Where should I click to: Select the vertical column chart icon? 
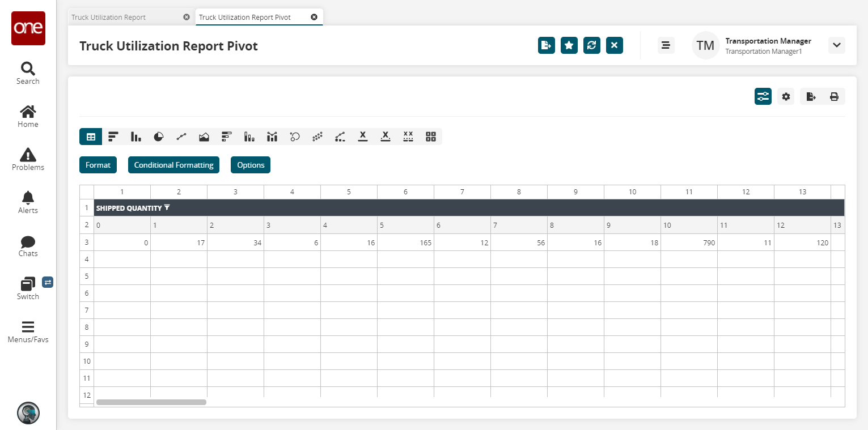tap(136, 137)
